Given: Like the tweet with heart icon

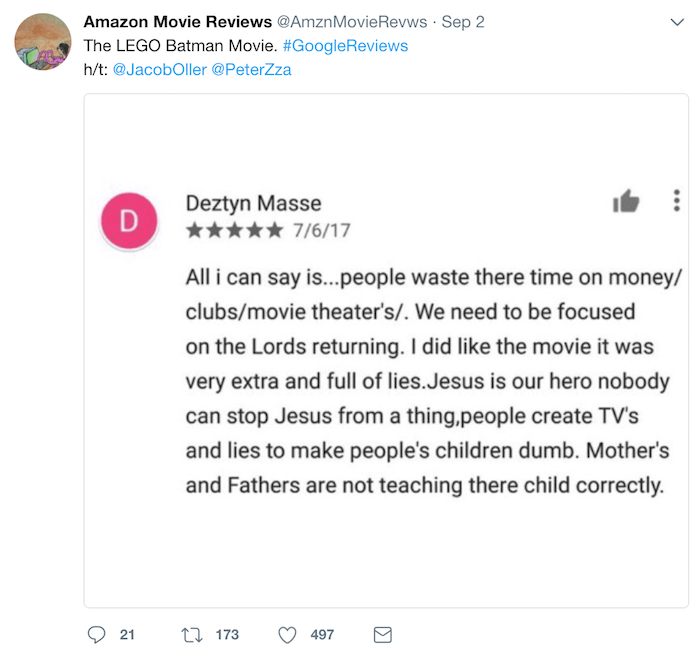Looking at the screenshot, I should point(287,634).
